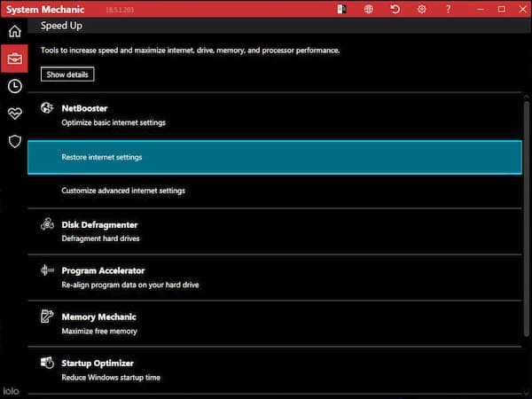Open the clock history sidebar icon
Viewport: 532px width, 399px height.
point(14,86)
